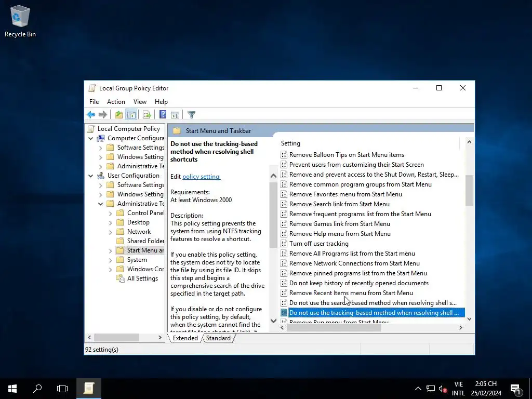Open the File menu
Screen dimensions: 532x399
94,102
